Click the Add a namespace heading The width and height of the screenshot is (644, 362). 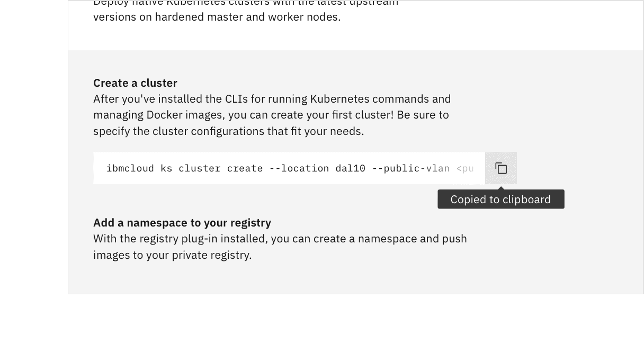click(182, 223)
